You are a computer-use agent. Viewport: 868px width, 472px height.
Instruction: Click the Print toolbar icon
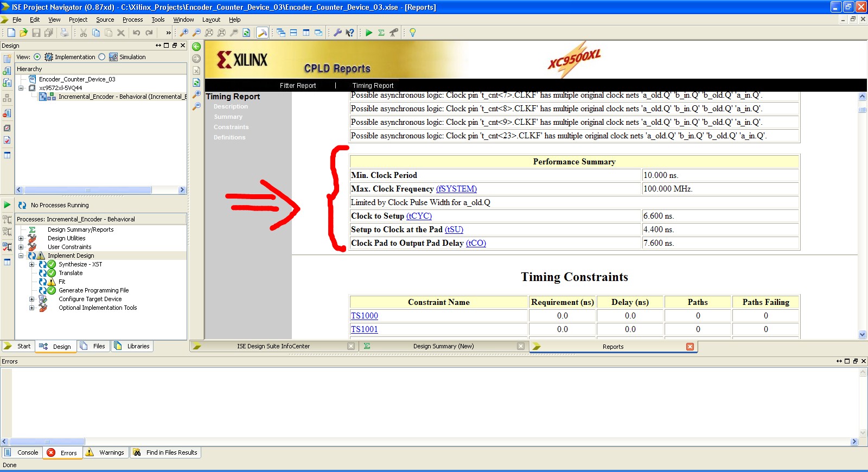click(65, 33)
